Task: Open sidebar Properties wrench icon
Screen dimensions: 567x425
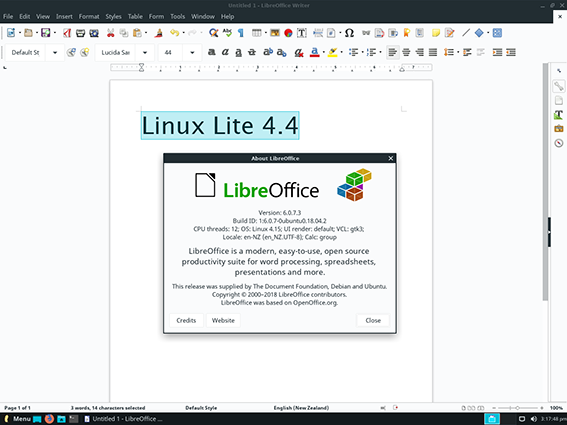Action: click(x=559, y=86)
